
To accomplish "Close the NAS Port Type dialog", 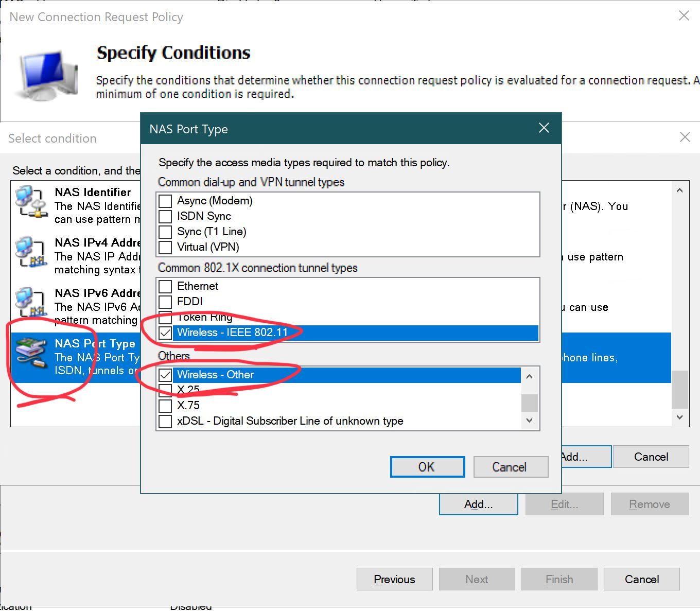I will pyautogui.click(x=544, y=128).
